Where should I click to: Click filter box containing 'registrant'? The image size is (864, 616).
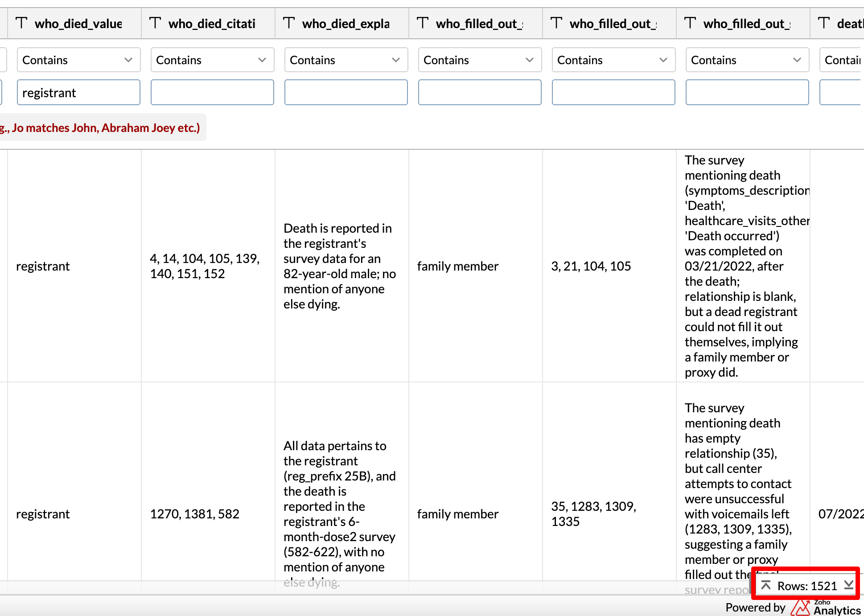[x=78, y=93]
